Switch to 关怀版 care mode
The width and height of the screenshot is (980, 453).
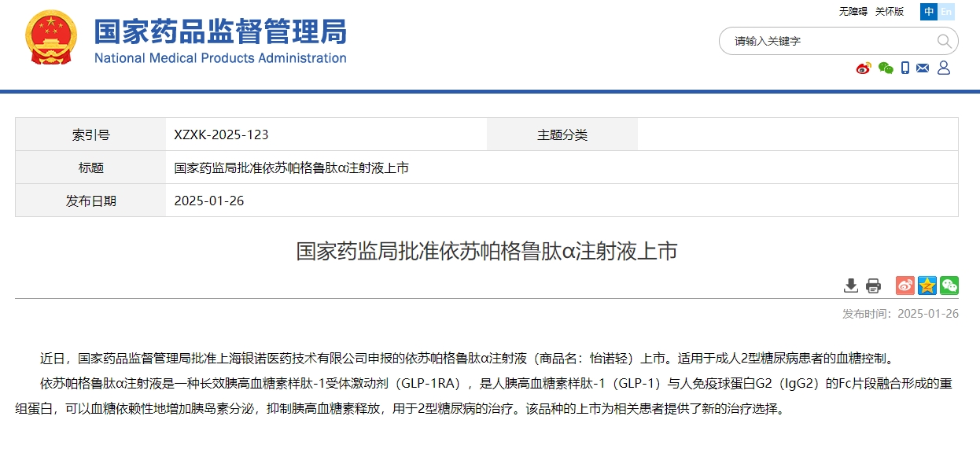pos(890,12)
